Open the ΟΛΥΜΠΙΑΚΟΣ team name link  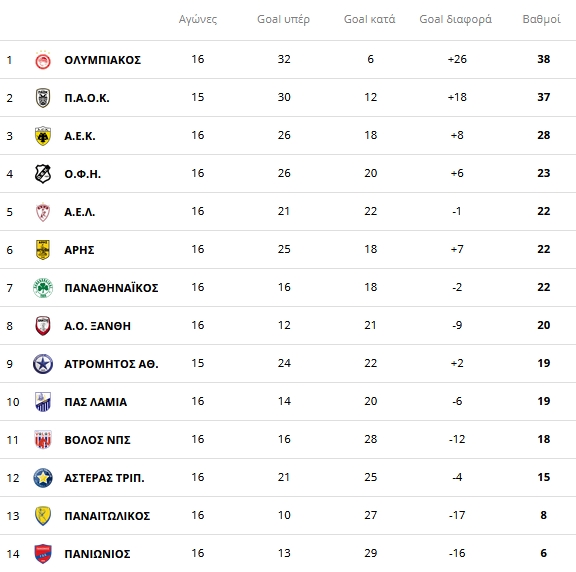click(x=102, y=60)
